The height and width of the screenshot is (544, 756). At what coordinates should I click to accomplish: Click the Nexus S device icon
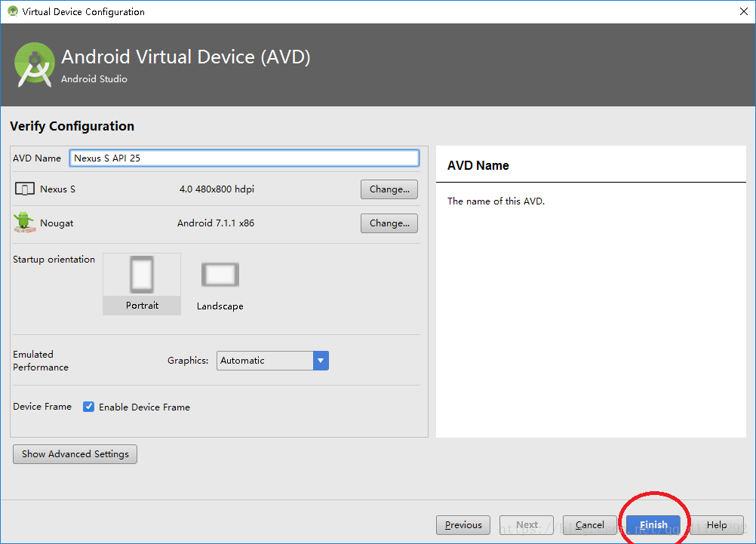tap(25, 189)
